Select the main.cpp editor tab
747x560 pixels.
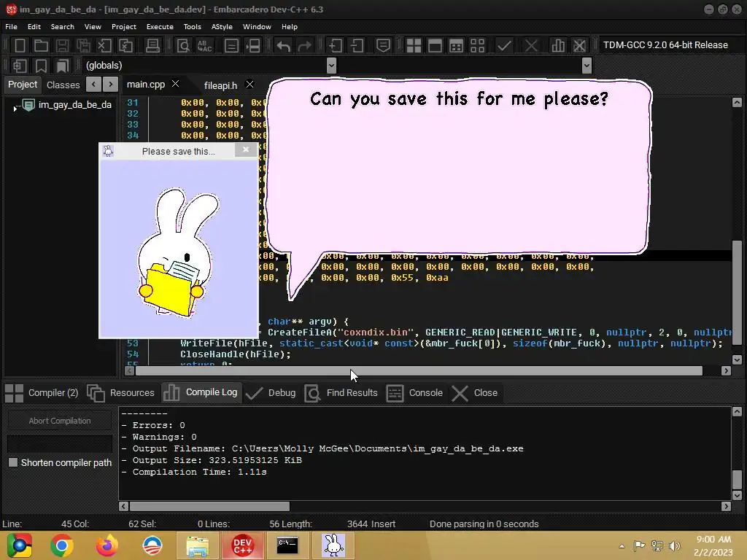tap(145, 85)
